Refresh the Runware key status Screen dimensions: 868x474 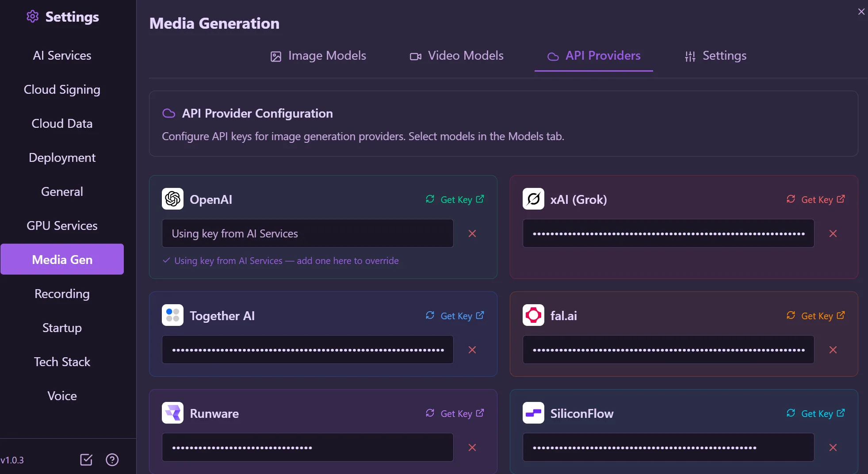430,413
